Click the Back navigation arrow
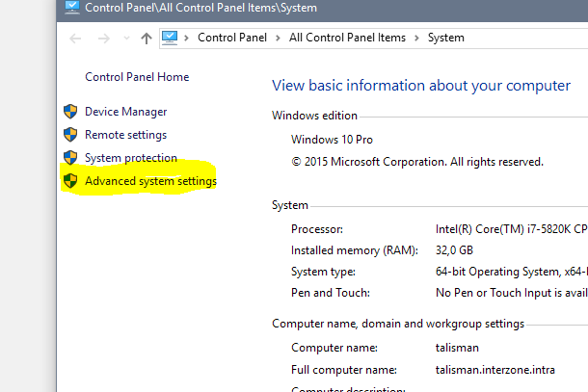The width and height of the screenshot is (588, 392). click(75, 39)
